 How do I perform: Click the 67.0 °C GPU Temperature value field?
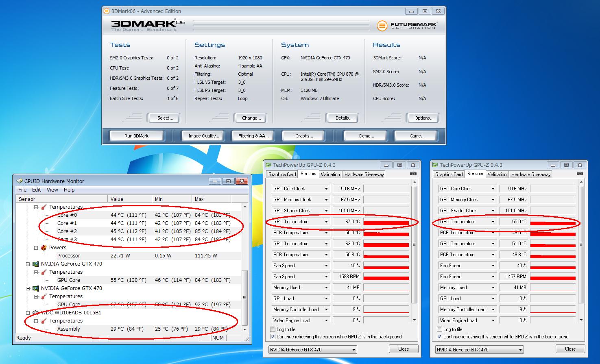347,222
